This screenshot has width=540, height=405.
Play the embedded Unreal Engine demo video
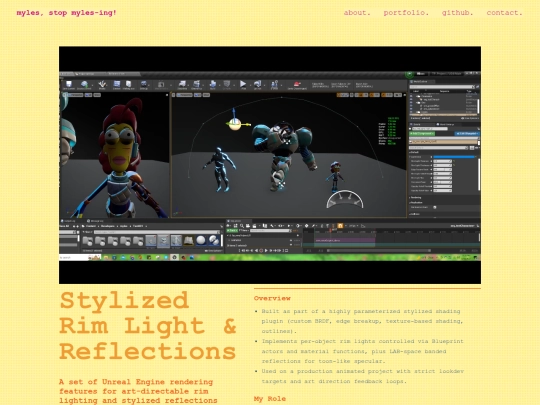point(270,165)
